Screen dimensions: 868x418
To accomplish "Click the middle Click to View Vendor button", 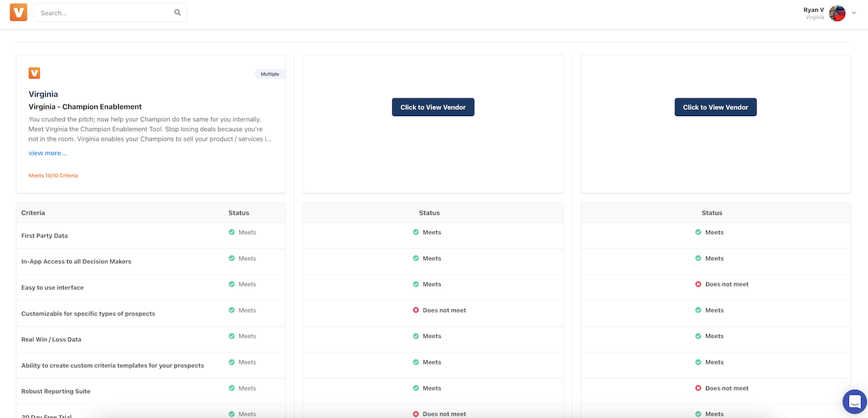I will (x=433, y=107).
